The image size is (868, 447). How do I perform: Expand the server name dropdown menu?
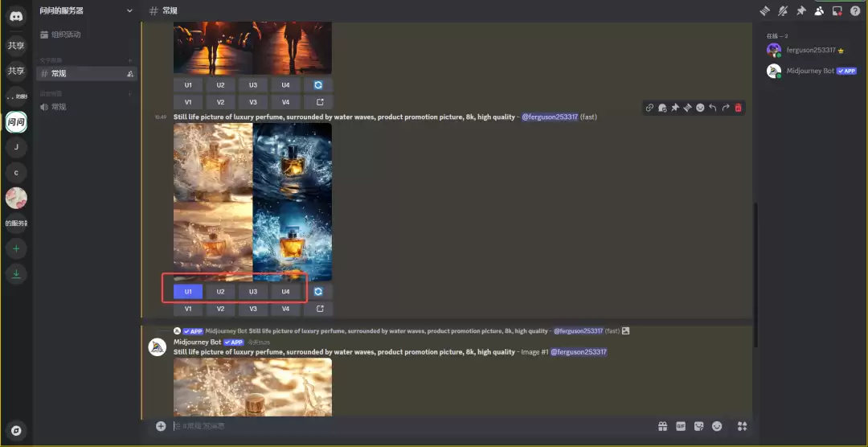(x=129, y=10)
